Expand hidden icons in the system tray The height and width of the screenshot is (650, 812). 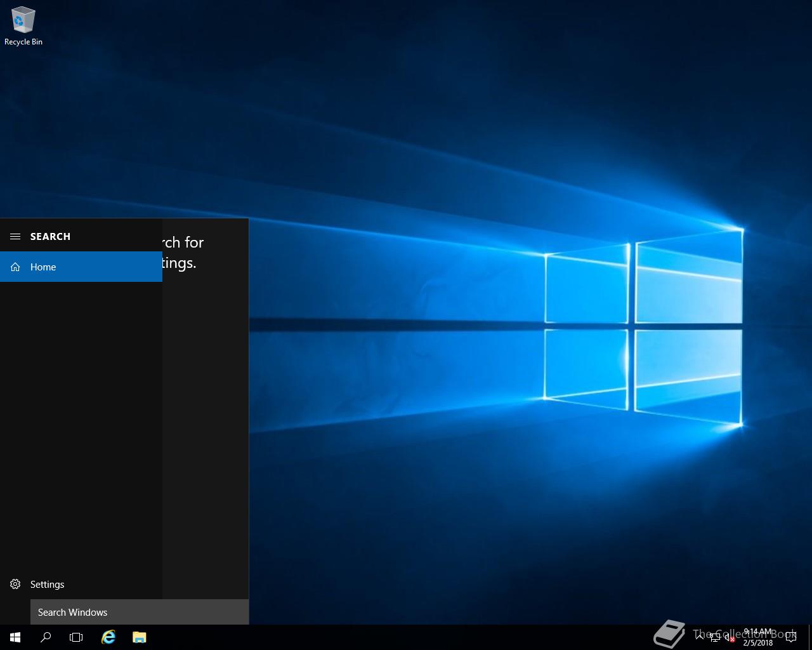click(x=700, y=637)
